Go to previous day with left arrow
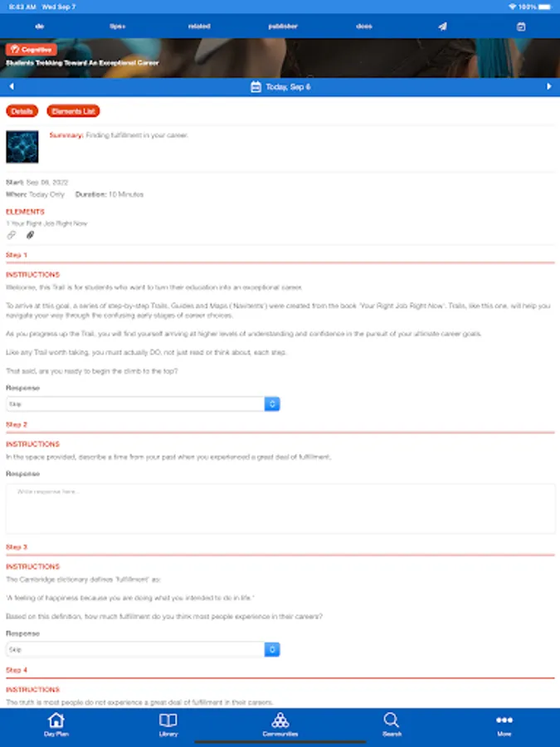 (x=12, y=86)
